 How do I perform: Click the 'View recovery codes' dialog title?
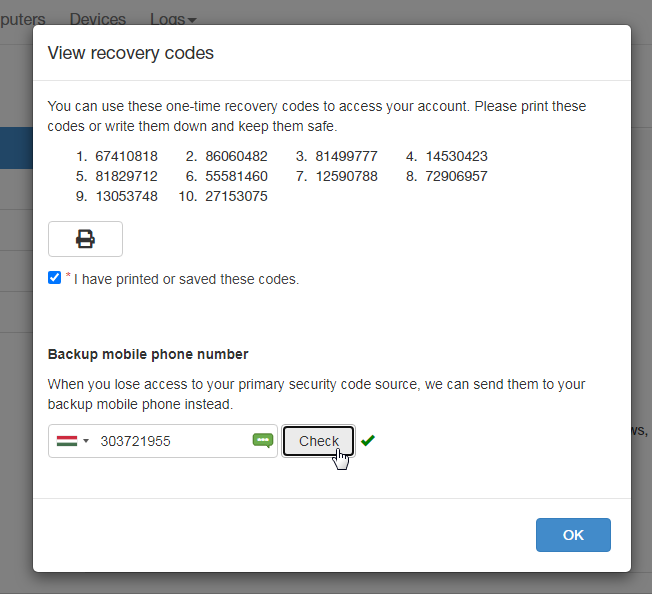point(131,53)
